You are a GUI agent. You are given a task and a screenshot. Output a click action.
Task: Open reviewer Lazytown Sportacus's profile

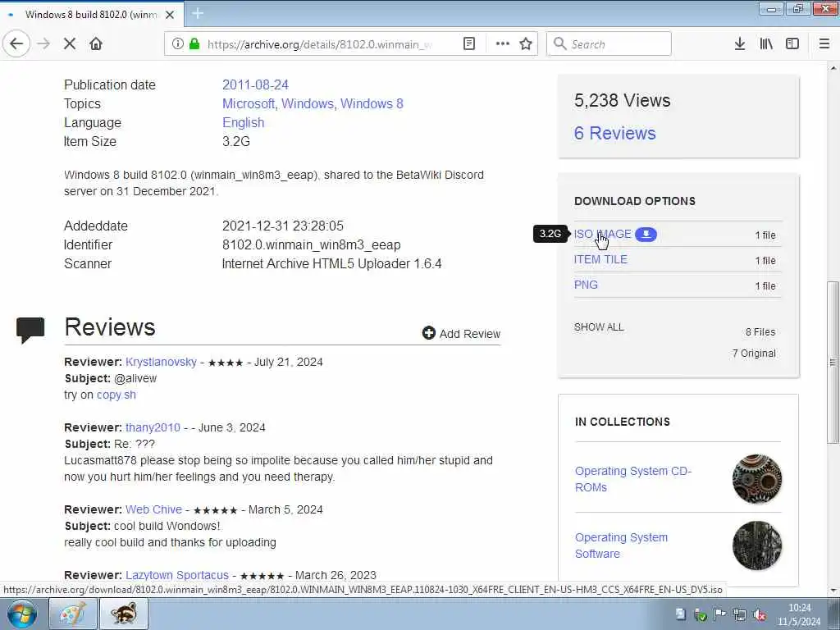pyautogui.click(x=177, y=575)
